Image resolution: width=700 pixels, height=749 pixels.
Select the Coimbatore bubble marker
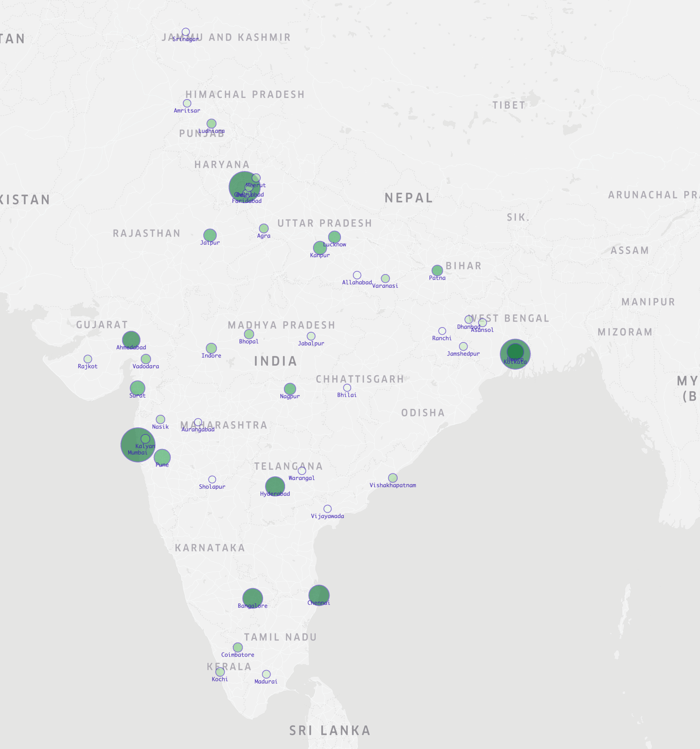[238, 647]
